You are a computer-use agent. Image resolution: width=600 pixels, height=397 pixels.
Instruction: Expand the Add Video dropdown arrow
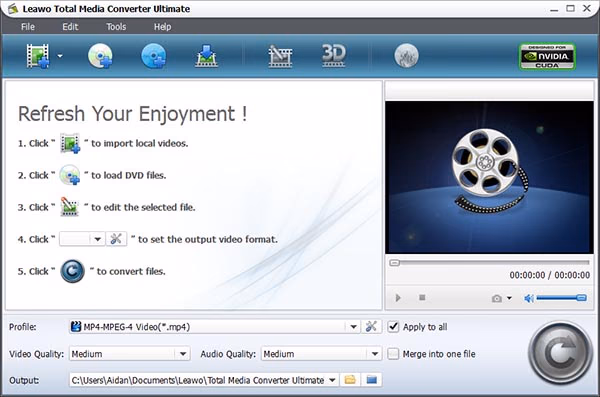(x=60, y=56)
